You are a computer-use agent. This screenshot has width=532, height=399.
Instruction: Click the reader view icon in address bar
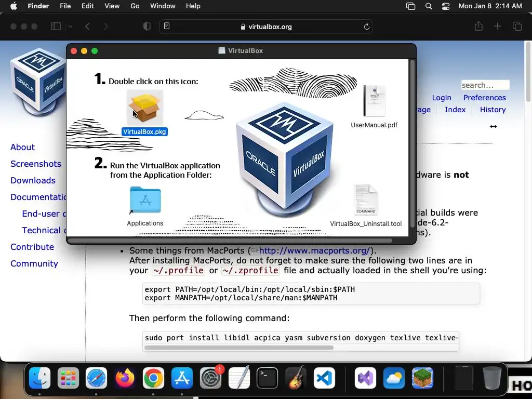[x=167, y=26]
